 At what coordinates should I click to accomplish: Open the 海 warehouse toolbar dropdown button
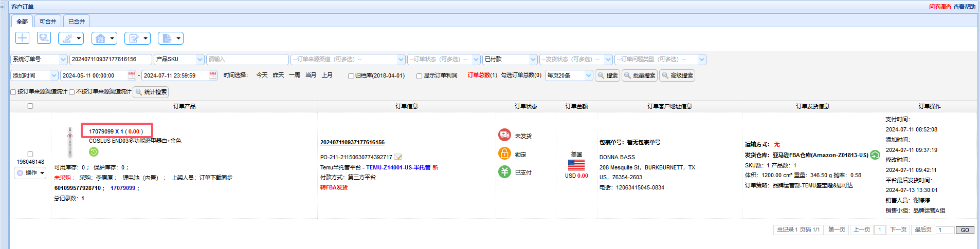tap(104, 38)
